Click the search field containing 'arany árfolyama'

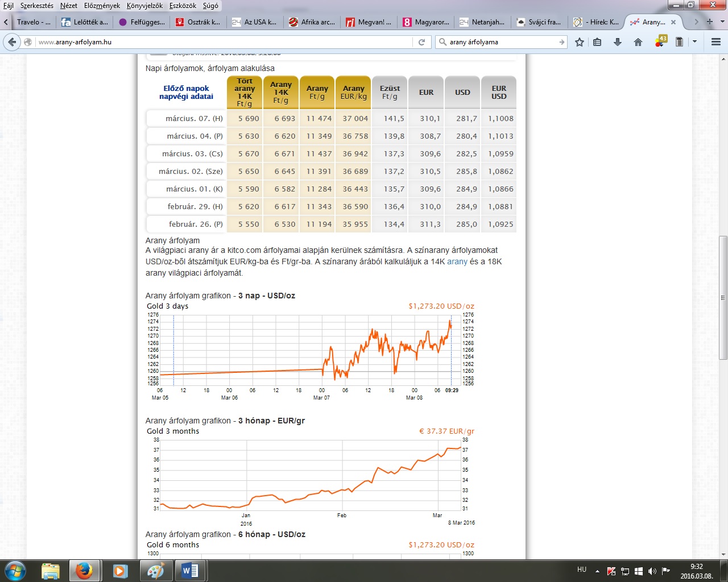[x=500, y=42]
